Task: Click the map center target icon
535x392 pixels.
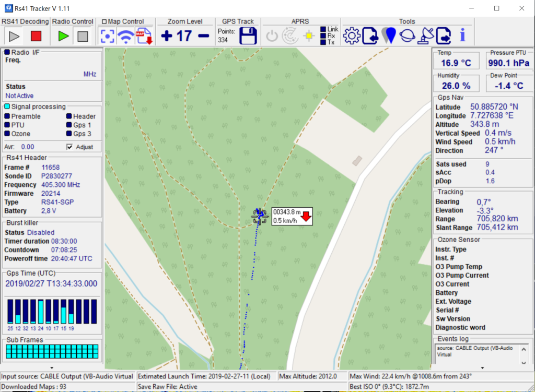Action: pos(108,36)
